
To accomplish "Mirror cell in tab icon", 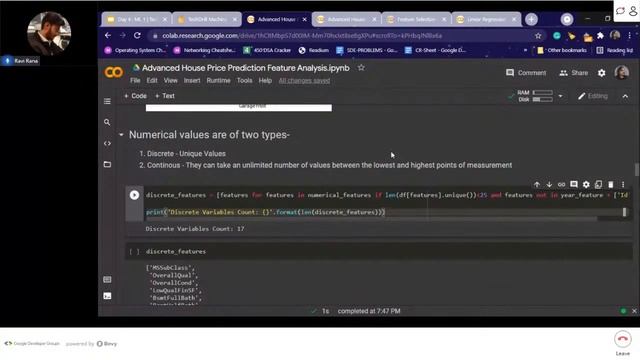I will [x=598, y=184].
